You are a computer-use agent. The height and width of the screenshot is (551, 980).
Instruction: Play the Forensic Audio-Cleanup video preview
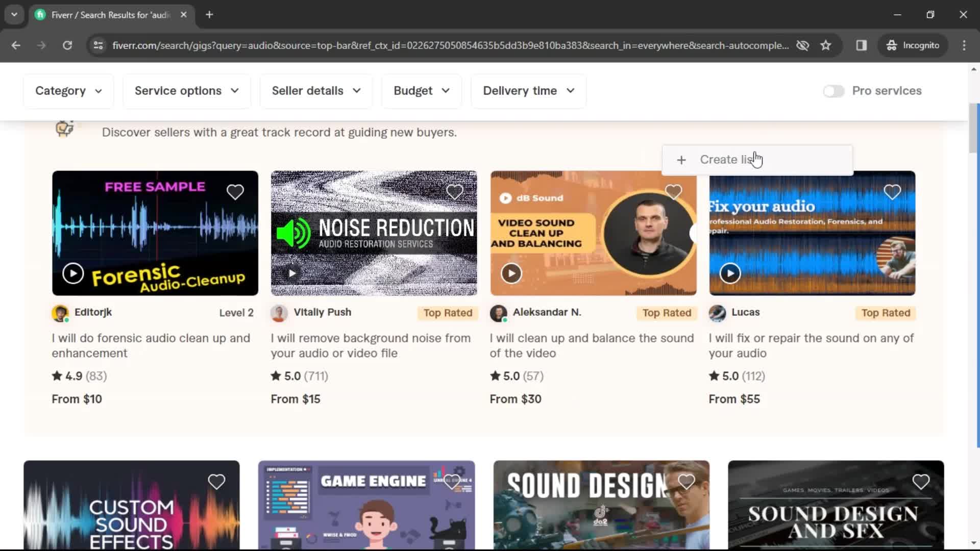[73, 273]
